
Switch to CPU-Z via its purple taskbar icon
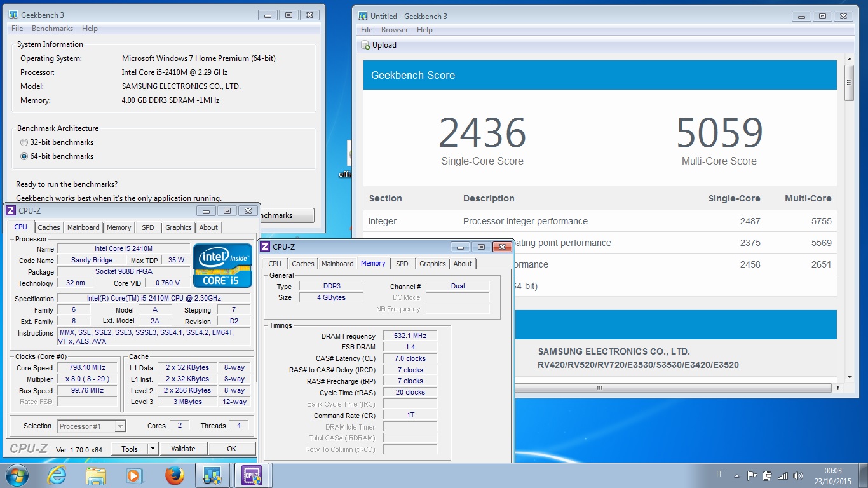(x=252, y=475)
